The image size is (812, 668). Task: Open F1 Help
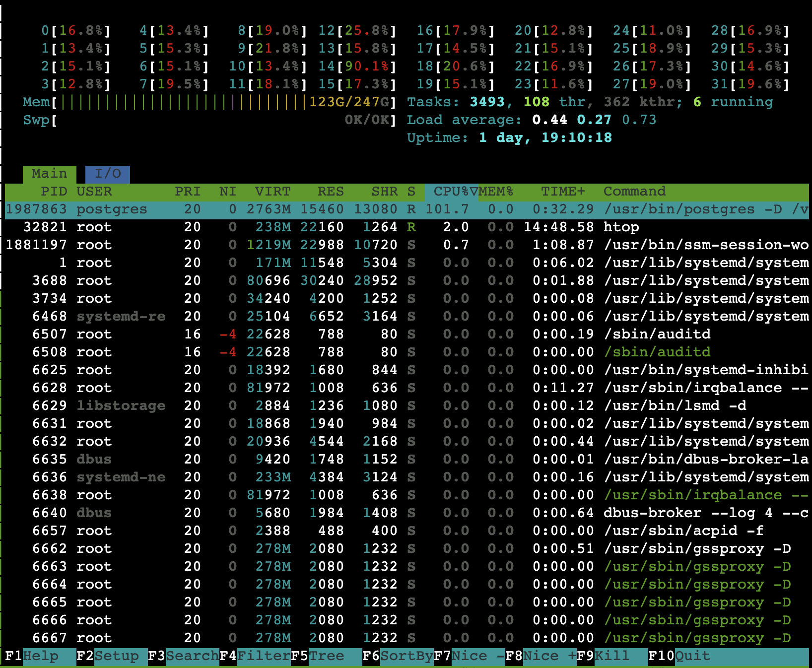32,656
